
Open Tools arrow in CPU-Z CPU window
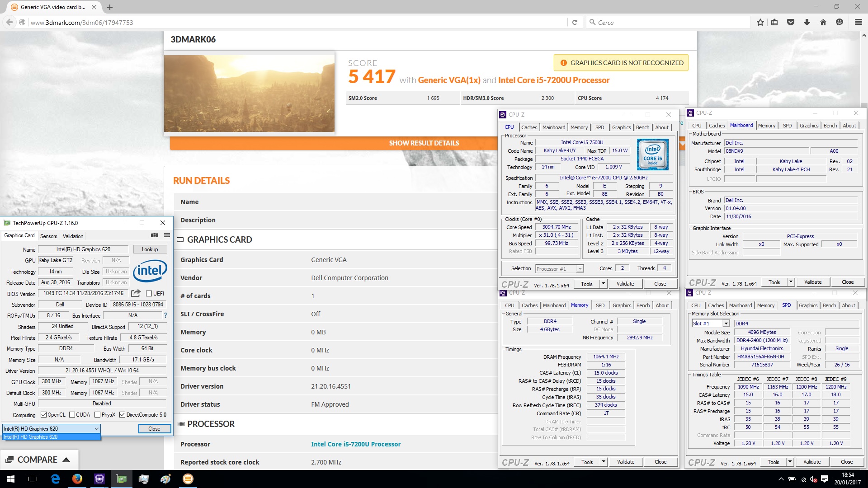603,284
